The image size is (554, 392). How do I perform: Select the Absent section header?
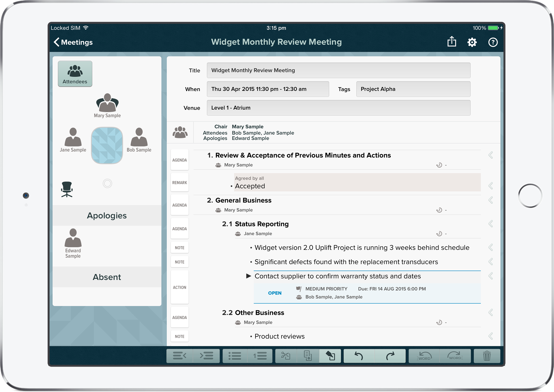tap(107, 277)
